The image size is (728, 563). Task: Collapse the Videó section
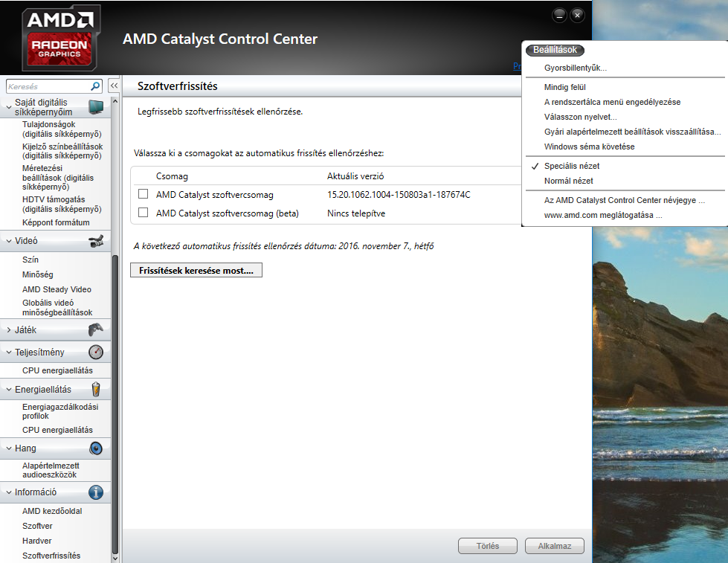pyautogui.click(x=9, y=241)
